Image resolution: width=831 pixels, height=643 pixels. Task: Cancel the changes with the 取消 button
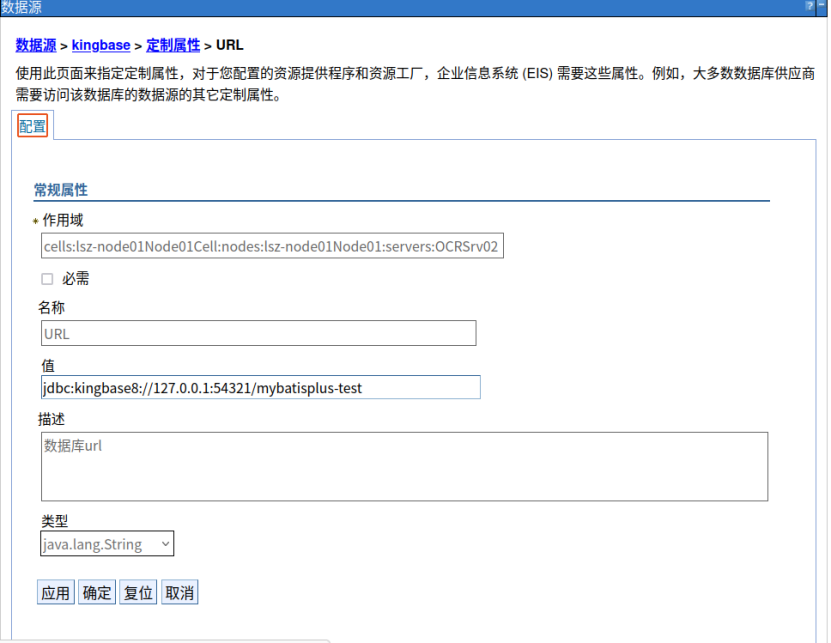(178, 591)
